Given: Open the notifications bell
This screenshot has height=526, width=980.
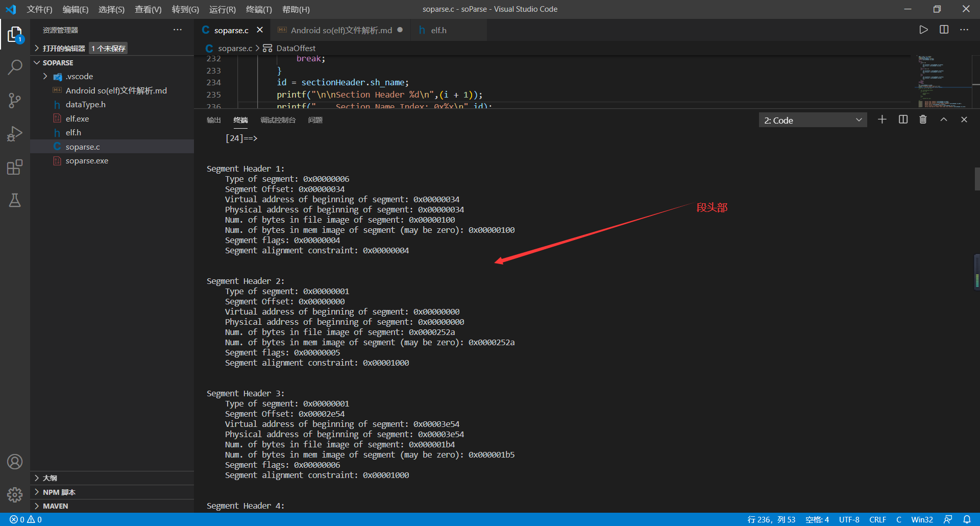Looking at the screenshot, I should coord(967,519).
